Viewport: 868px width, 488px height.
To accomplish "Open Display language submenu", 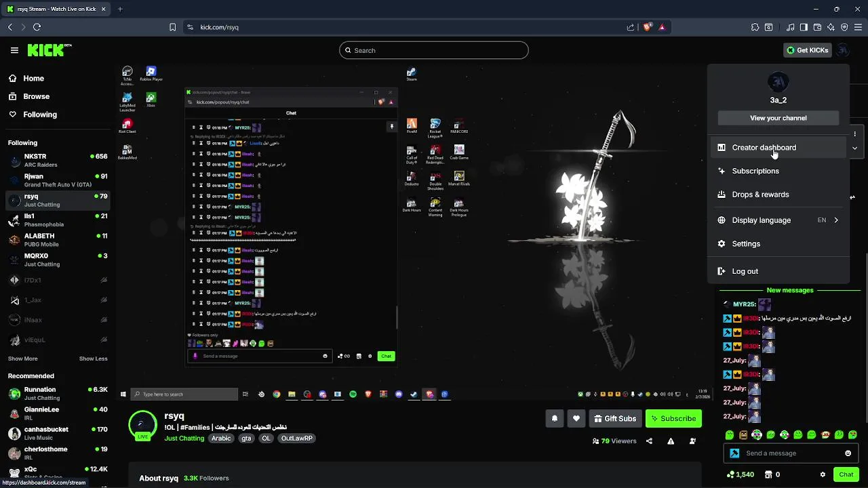I will (x=778, y=220).
